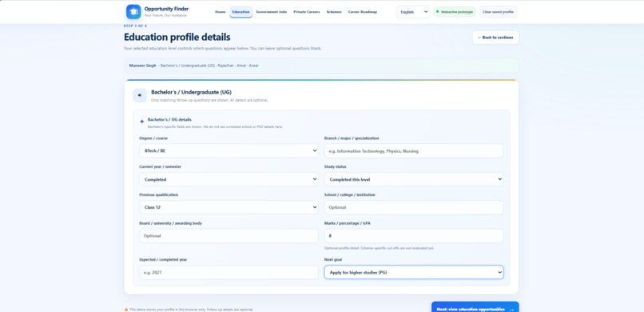Open Career Roadmap in navigation
644x312 pixels.
click(362, 12)
